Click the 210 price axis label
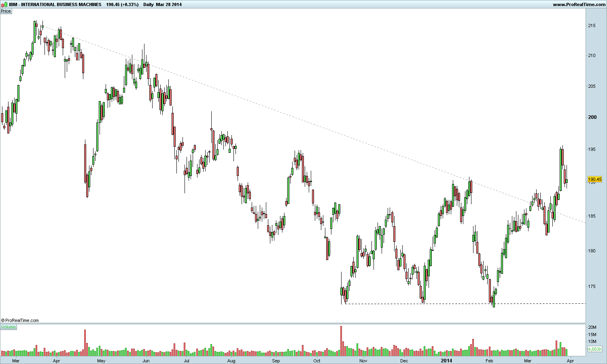This screenshot has height=364, width=607. pyautogui.click(x=592, y=55)
